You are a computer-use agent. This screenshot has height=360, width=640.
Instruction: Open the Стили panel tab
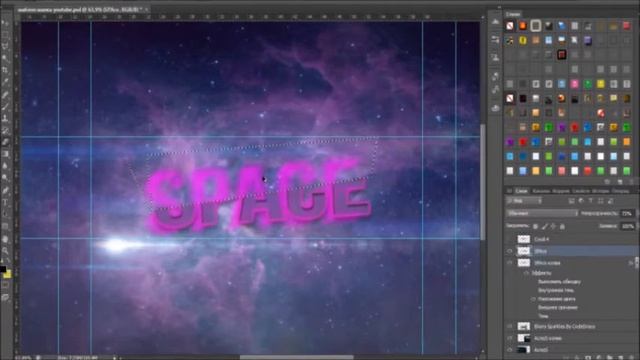pos(513,14)
